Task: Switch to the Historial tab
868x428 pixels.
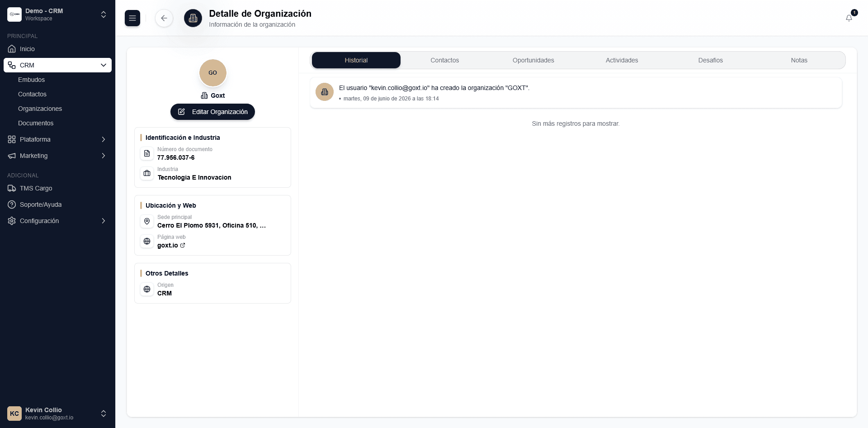Action: pyautogui.click(x=356, y=60)
